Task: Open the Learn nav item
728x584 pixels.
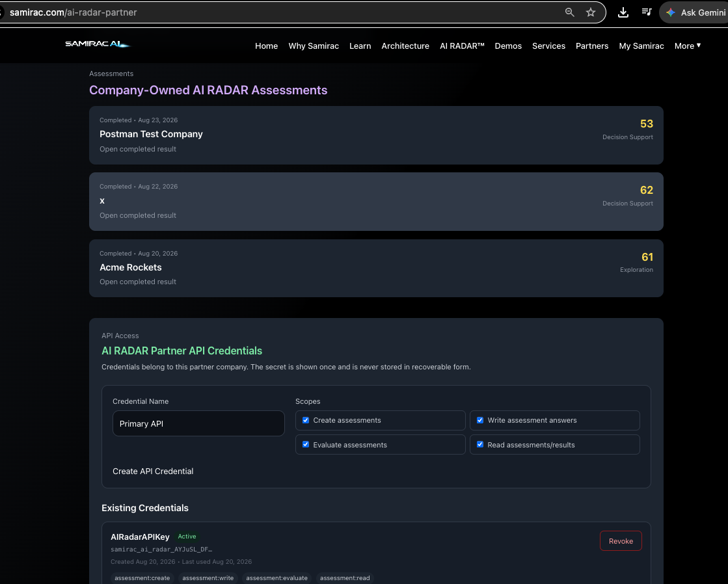Action: click(x=360, y=46)
